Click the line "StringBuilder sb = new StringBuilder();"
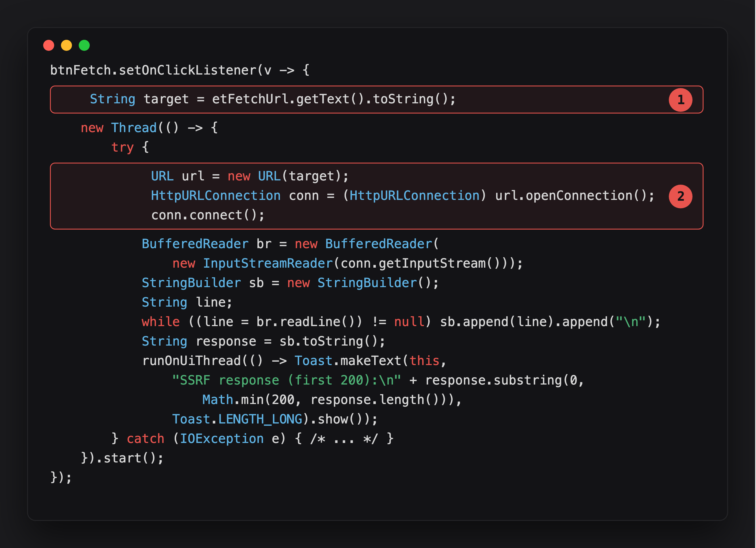The width and height of the screenshot is (756, 548). (290, 283)
